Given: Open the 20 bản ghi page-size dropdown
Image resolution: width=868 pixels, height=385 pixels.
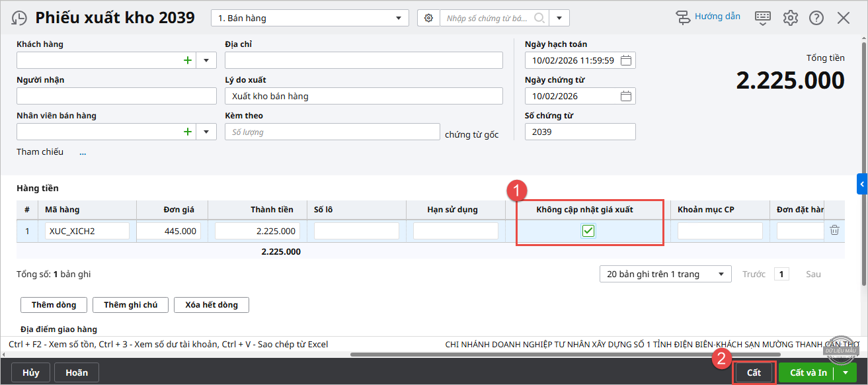Looking at the screenshot, I should click(664, 274).
